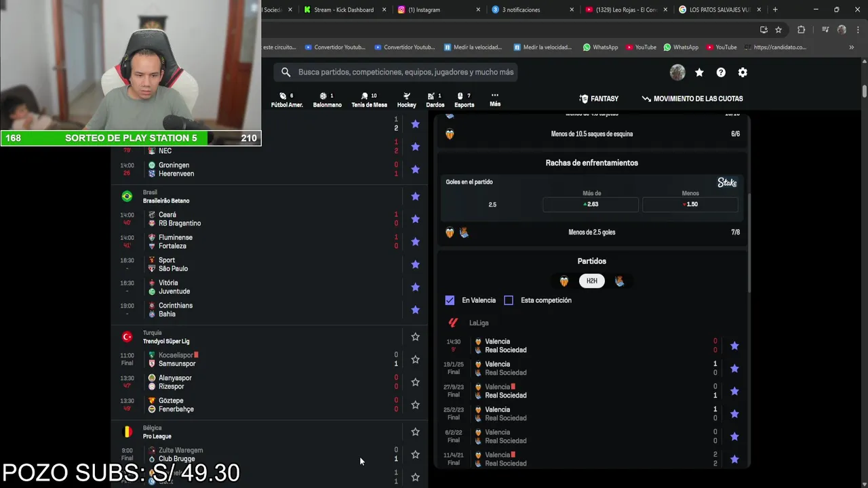Click the page vertical scrollbar
The height and width of the screenshot is (488, 868).
[x=864, y=91]
